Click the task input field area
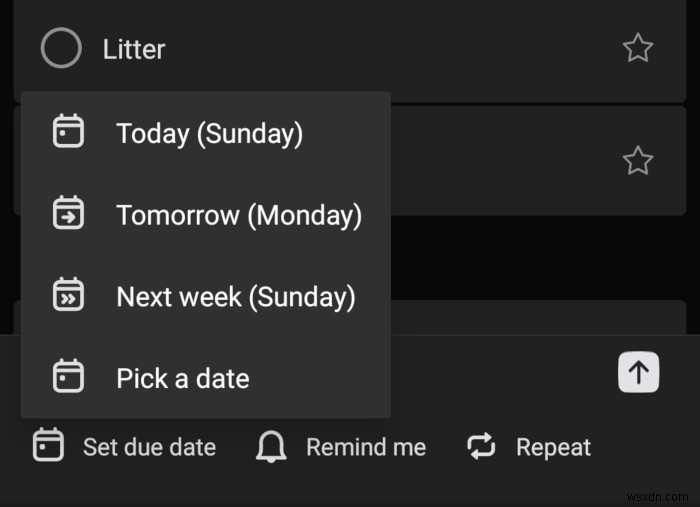 [500, 373]
